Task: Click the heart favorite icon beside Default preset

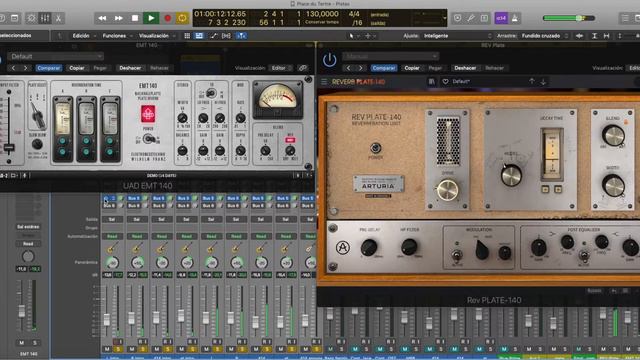Action: tap(446, 82)
